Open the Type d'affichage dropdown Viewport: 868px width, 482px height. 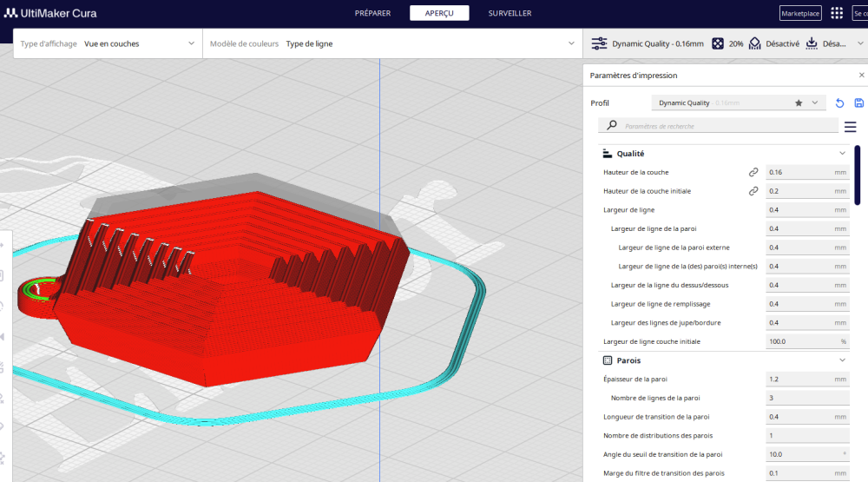pos(108,43)
